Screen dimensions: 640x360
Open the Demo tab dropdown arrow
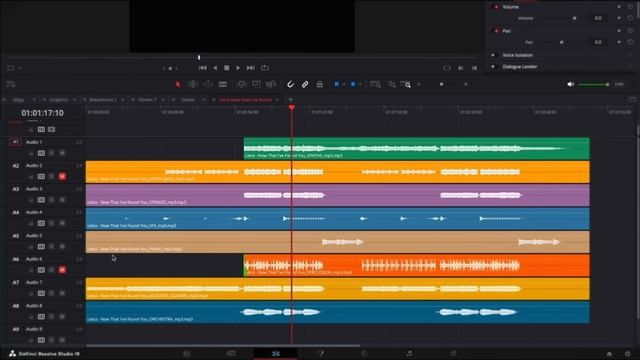coord(203,100)
